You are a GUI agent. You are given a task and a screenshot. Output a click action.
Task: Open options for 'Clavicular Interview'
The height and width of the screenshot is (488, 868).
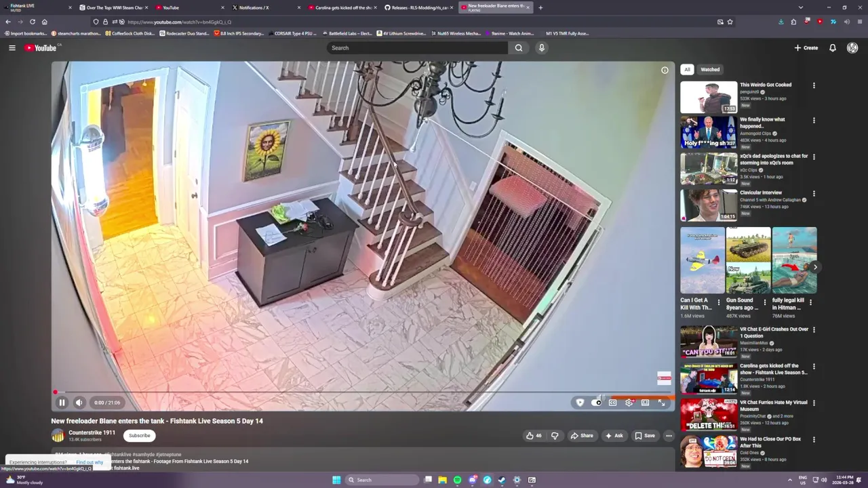(x=814, y=193)
